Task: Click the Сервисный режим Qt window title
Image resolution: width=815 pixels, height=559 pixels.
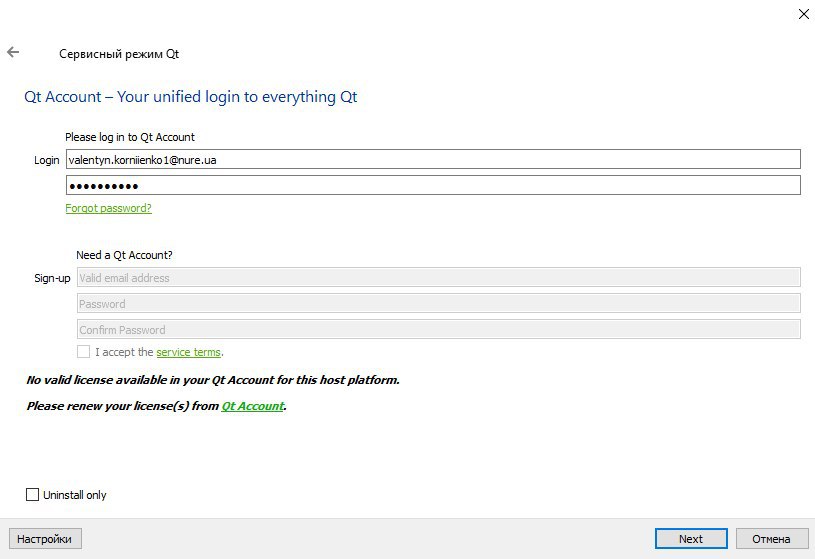Action: (x=119, y=54)
